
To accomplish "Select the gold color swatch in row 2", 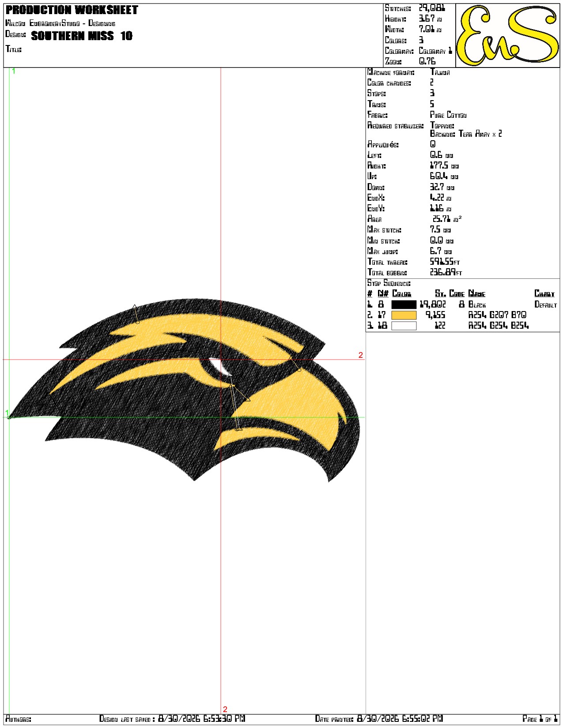I will (404, 315).
